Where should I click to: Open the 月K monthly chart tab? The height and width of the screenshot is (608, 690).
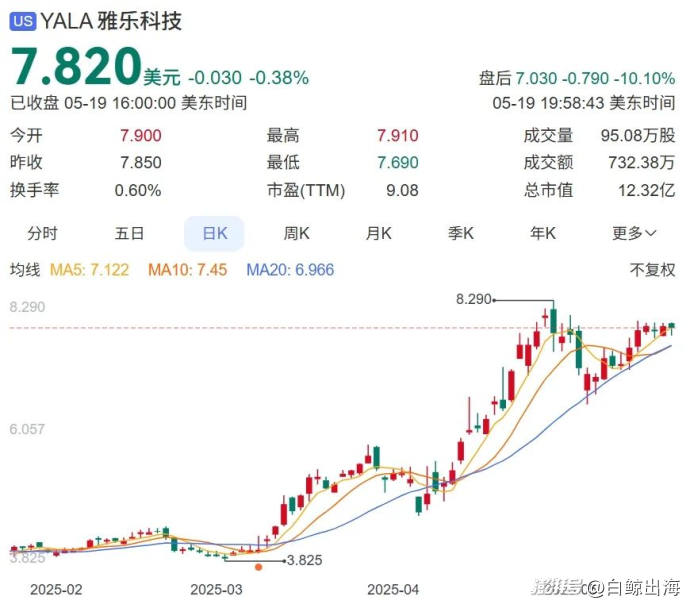pyautogui.click(x=378, y=233)
